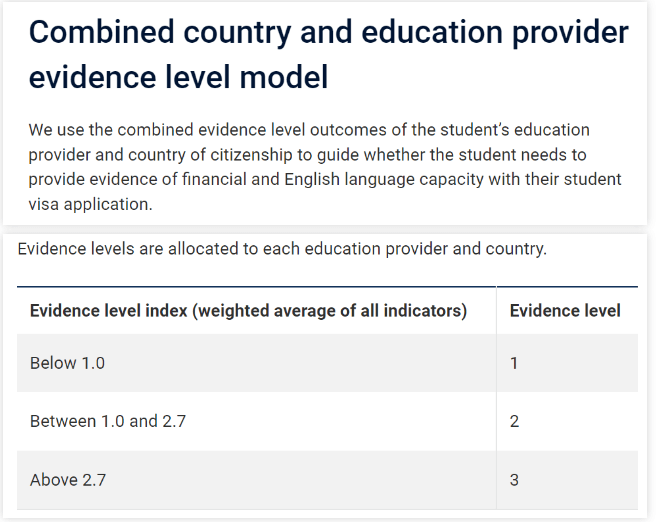Click the heading text 'evidence level model'
Screen dimensions: 656x522
tap(178, 77)
